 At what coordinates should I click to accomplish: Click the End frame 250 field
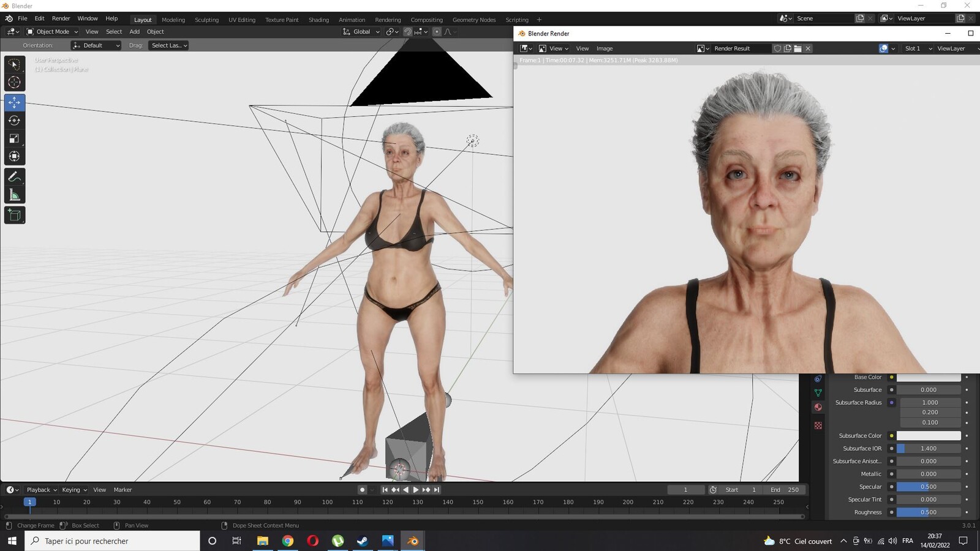click(785, 490)
